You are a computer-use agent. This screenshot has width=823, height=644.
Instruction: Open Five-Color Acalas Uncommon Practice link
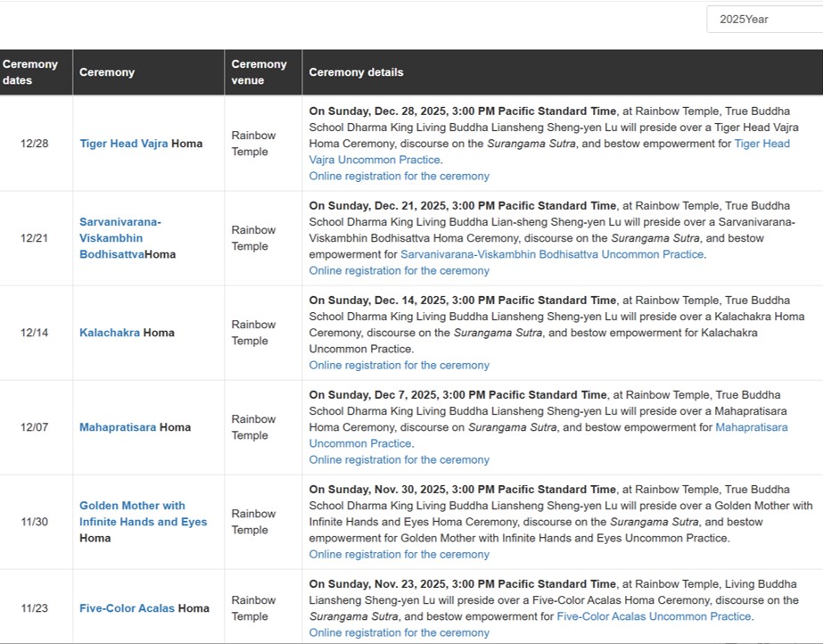(654, 616)
